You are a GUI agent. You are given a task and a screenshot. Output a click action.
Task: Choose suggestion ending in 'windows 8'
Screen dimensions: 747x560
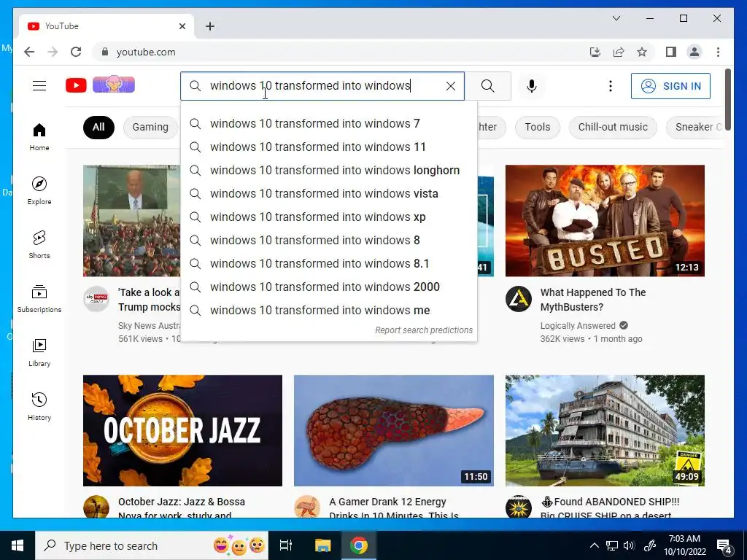[x=329, y=241]
